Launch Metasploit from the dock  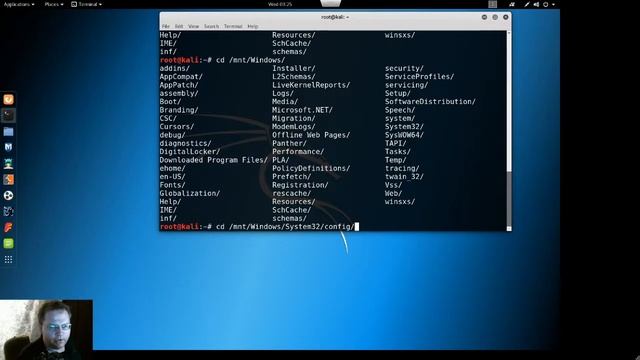(x=8, y=147)
